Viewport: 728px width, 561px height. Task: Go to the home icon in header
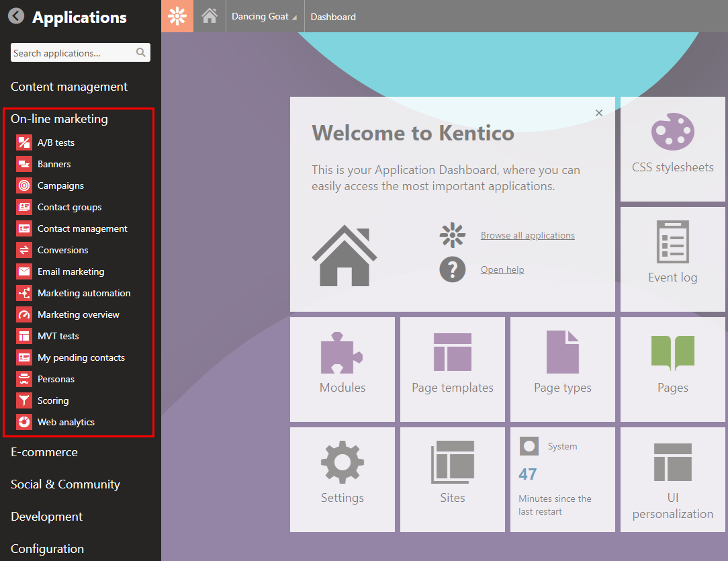(210, 16)
